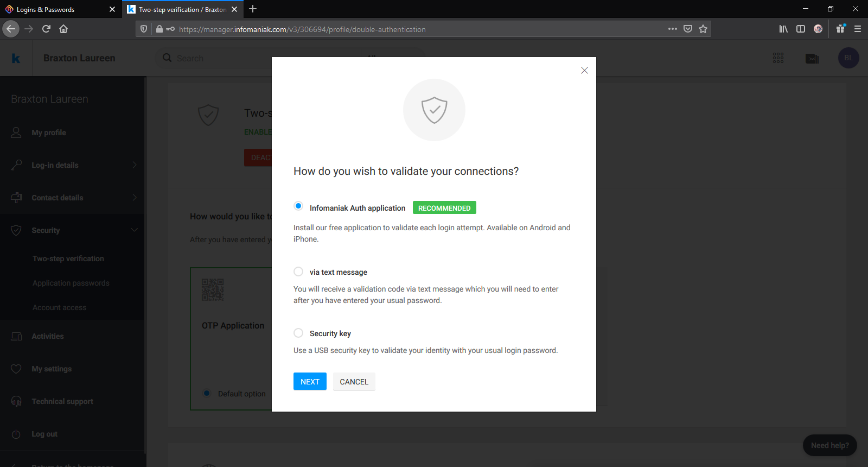Open the Firefox hamburger menu

tap(858, 29)
